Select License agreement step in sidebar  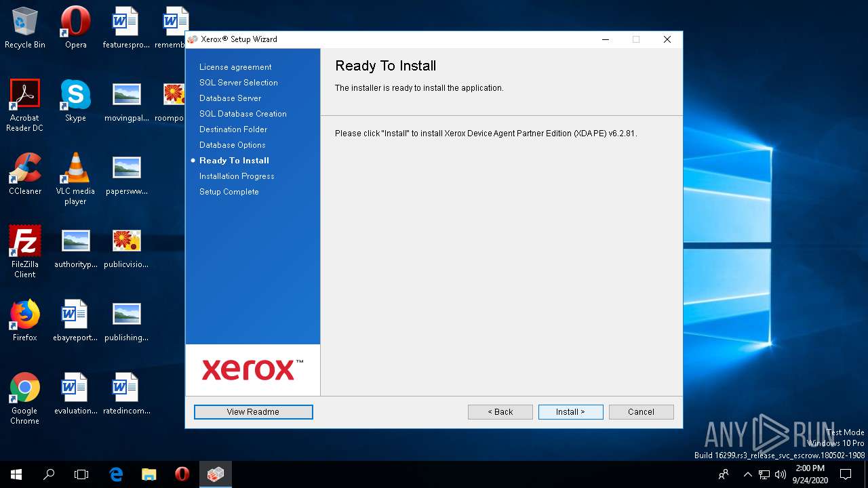click(235, 67)
